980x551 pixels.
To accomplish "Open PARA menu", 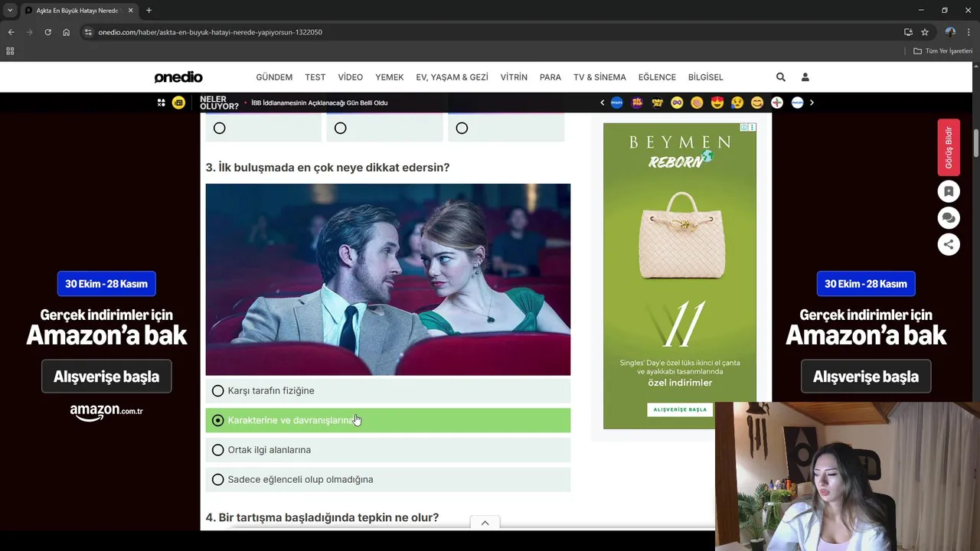I will pyautogui.click(x=550, y=77).
